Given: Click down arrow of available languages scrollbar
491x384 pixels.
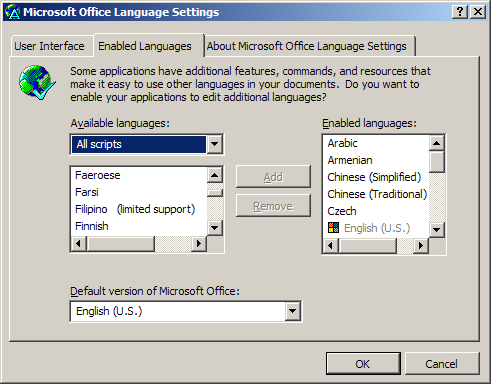Looking at the screenshot, I should point(215,228).
